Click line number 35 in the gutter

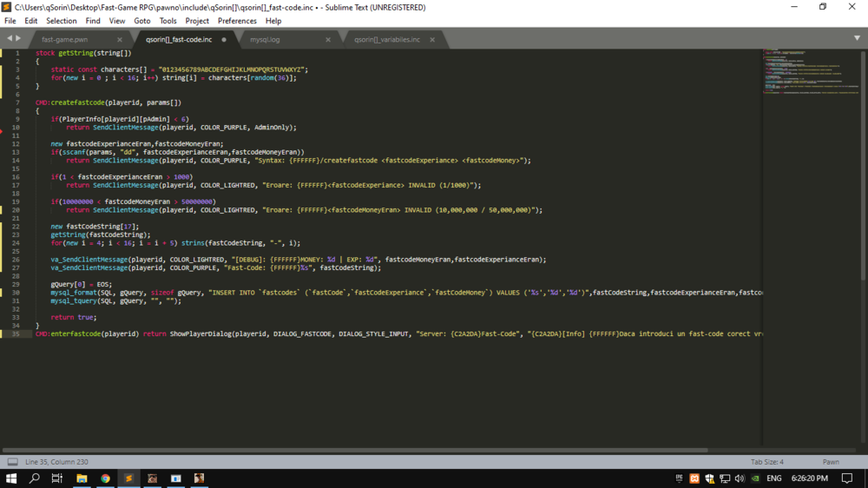[x=16, y=334]
